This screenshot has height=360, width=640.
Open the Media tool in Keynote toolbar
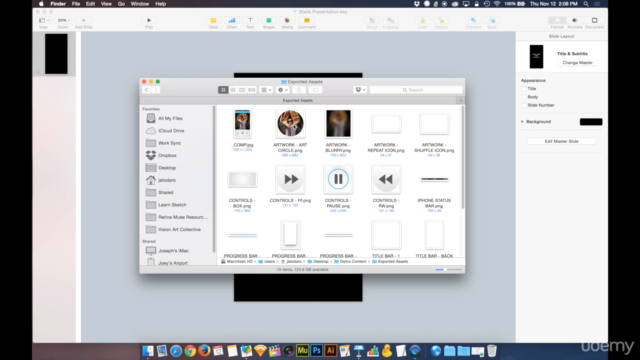[287, 23]
